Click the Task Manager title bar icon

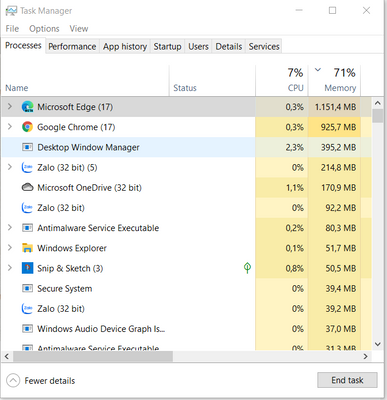pos(11,11)
